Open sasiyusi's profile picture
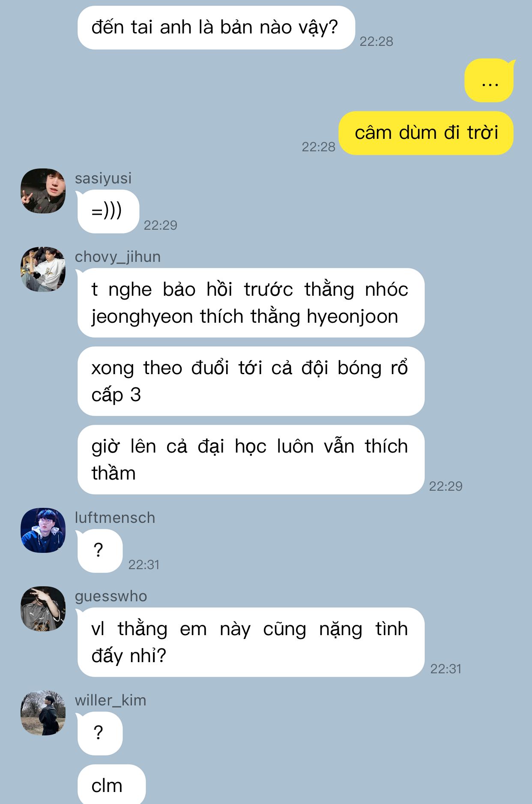The height and width of the screenshot is (804, 532). point(43,191)
